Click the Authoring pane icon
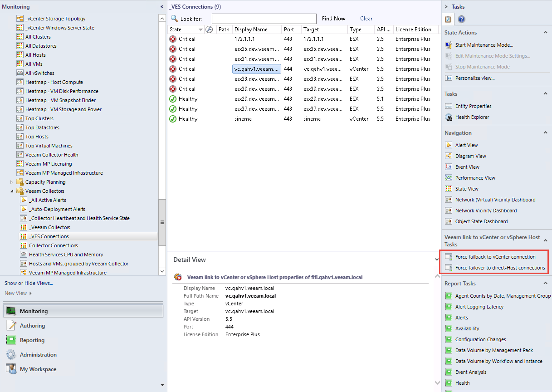Screen dimensions: 552x392 click(11, 326)
